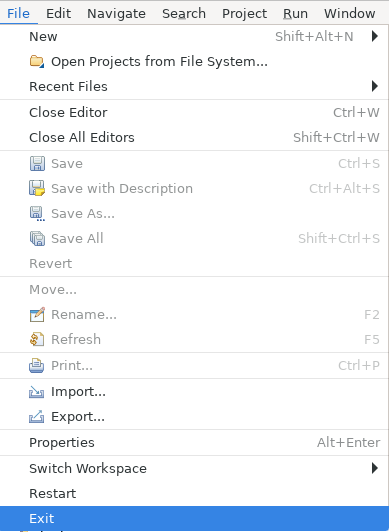Click the Refresh icon
Viewport: 389px width, 532px height.
[37, 339]
